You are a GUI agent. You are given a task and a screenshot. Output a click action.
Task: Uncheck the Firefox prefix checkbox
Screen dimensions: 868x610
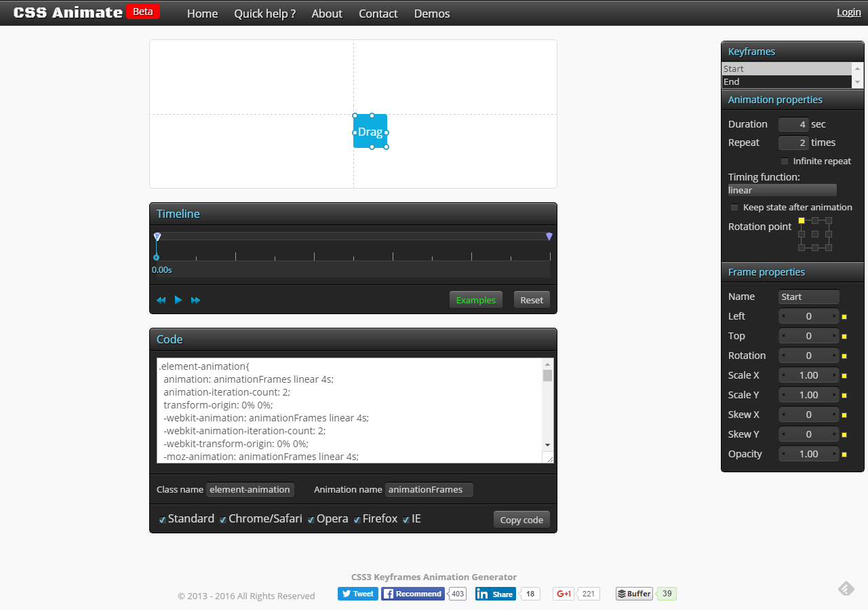(x=357, y=520)
